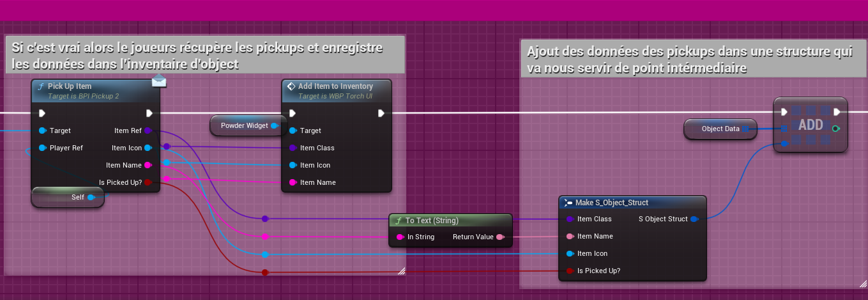Click the Item Ref output pin

[148, 130]
